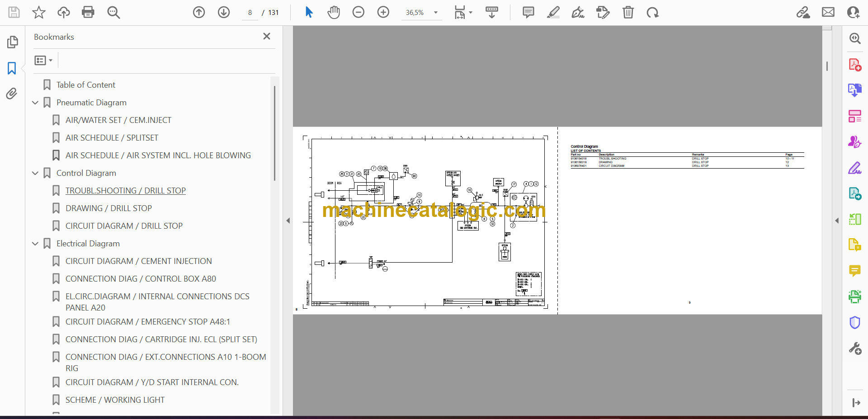Collapse the Electrical Diagram bookmark group

[35, 244]
